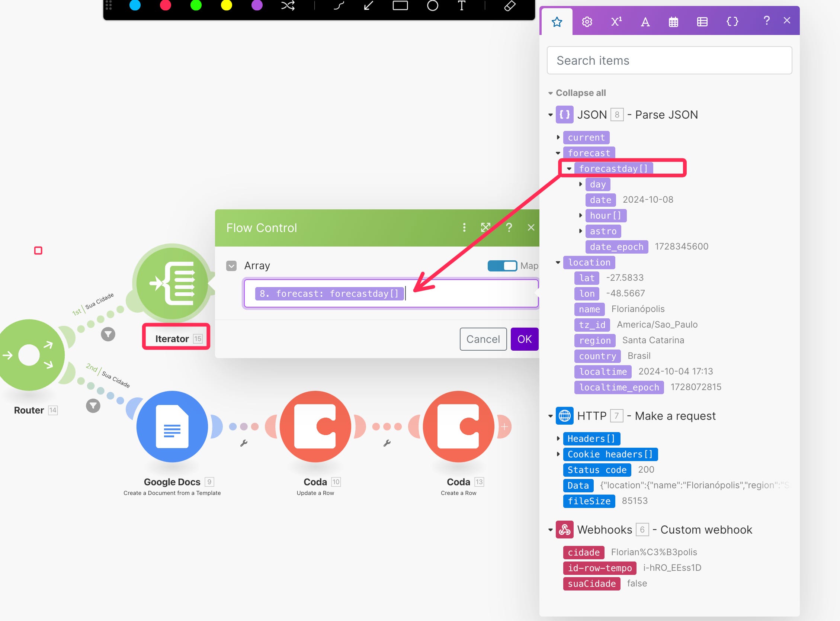Image resolution: width=840 pixels, height=621 pixels.
Task: Open the Date and time functions tab
Action: tap(673, 22)
